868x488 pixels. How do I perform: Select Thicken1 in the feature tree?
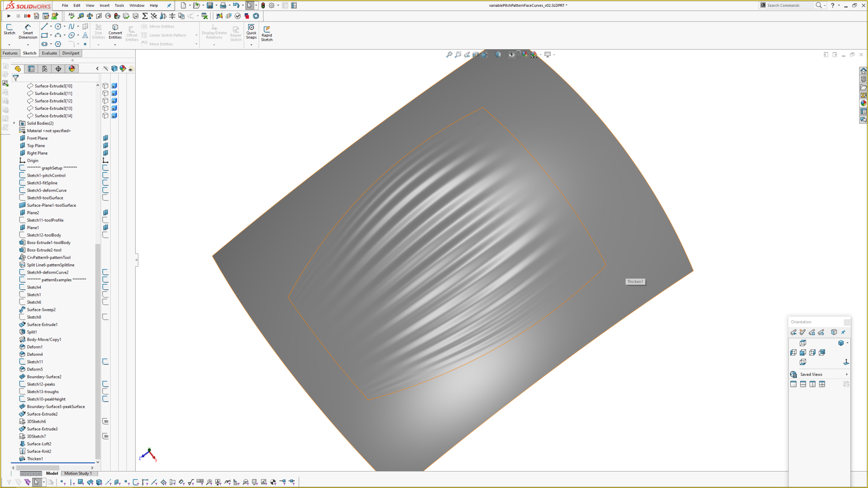(x=35, y=459)
